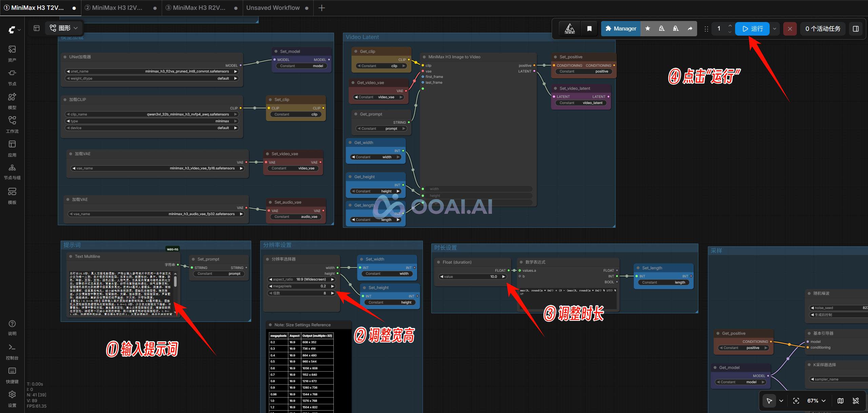Open the aspect_ratio 16:9 dropdown
This screenshot has height=413, width=868.
(x=301, y=280)
